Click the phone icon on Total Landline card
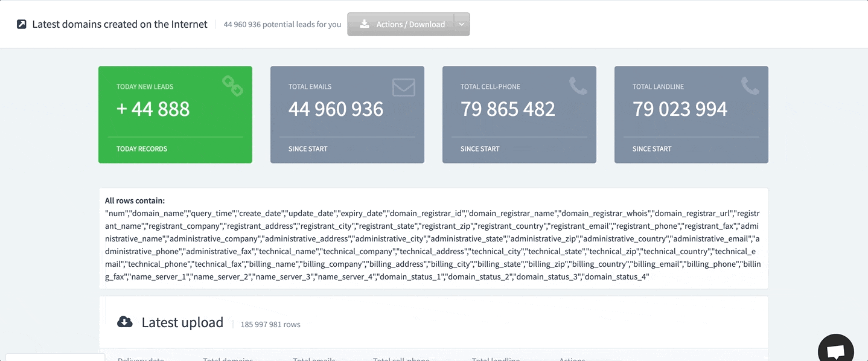The width and height of the screenshot is (868, 361). (750, 87)
